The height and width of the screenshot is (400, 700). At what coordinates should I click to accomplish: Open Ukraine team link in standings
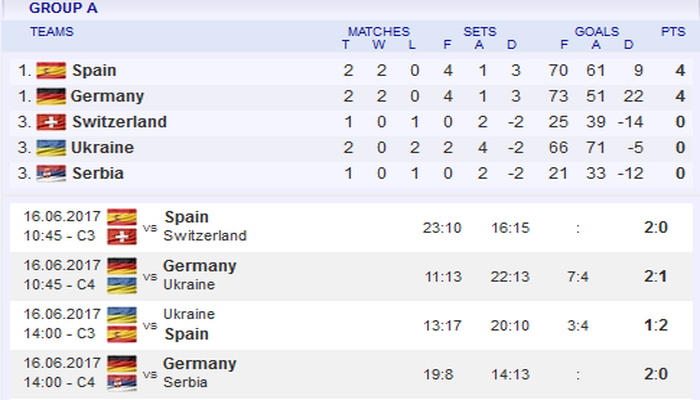102,148
